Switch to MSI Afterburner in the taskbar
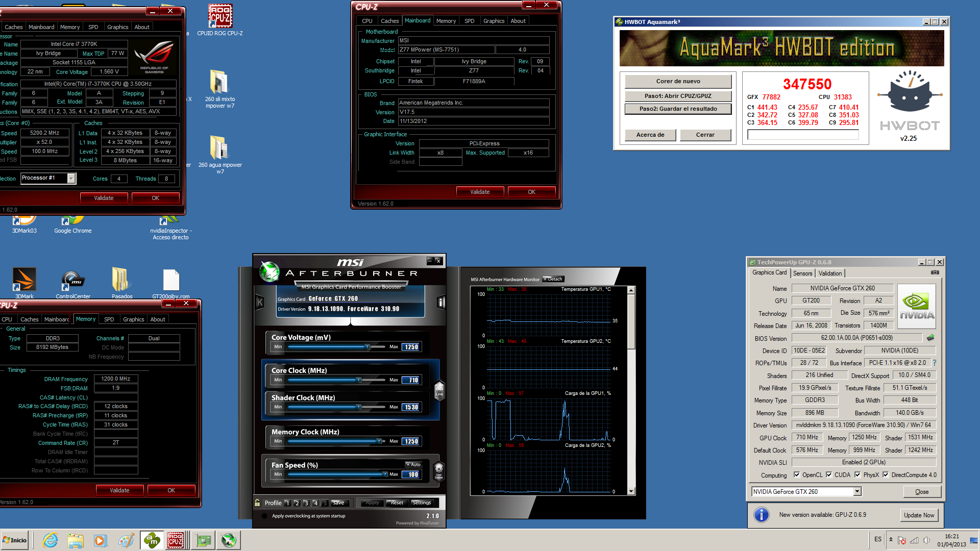This screenshot has height=551, width=980. pyautogui.click(x=229, y=540)
